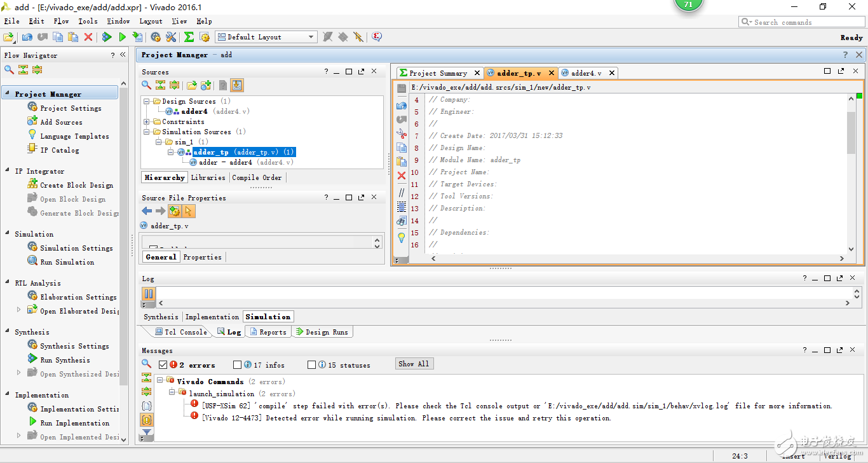The image size is (868, 463).
Task: Open the Flow menu
Action: pos(61,21)
